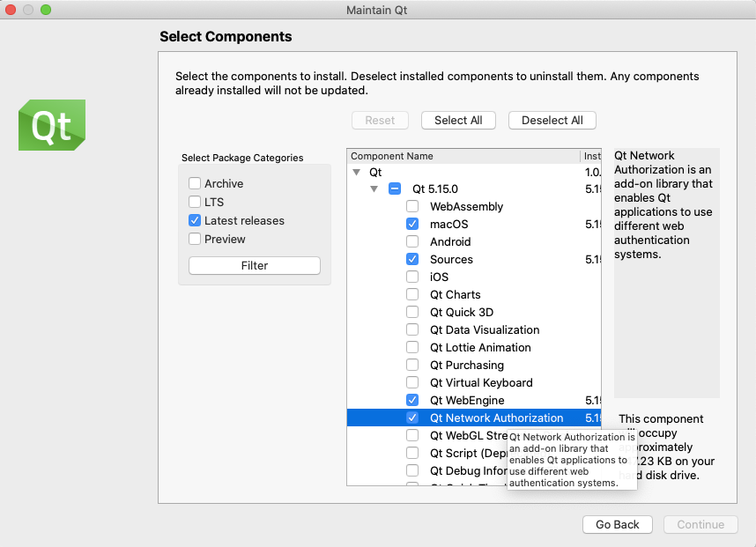756x547 pixels.
Task: Enable the Preview package category
Action: coord(196,239)
